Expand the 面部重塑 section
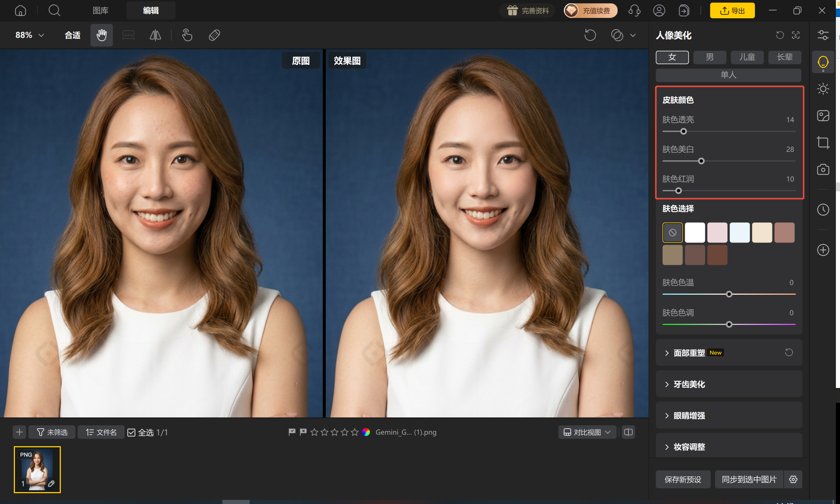Image resolution: width=840 pixels, height=504 pixels. (729, 353)
